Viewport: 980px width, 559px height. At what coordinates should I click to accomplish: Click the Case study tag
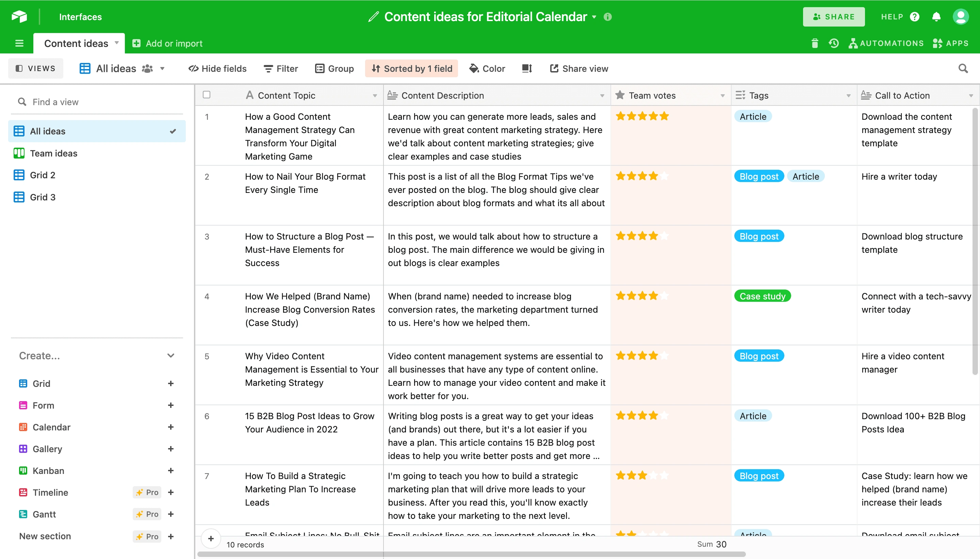point(762,296)
